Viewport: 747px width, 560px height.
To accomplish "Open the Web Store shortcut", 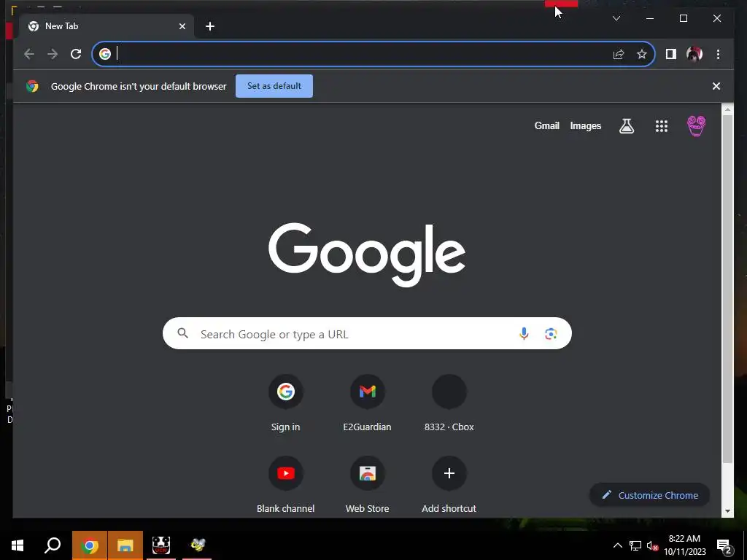I will [x=368, y=485].
